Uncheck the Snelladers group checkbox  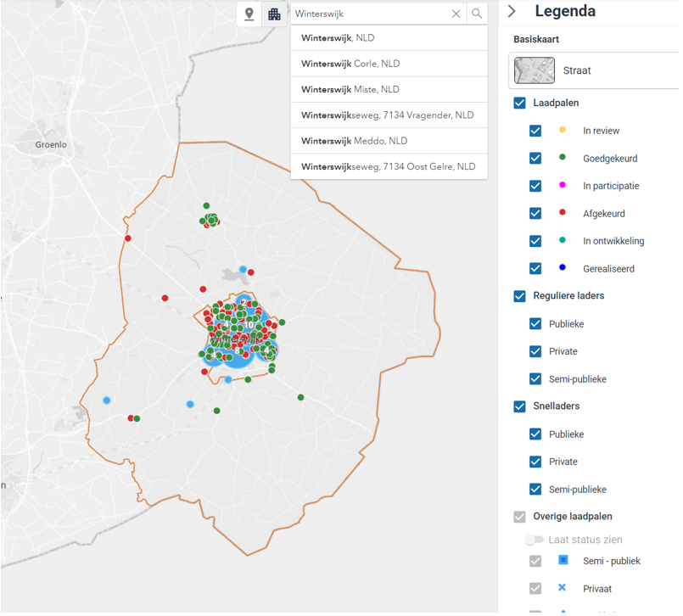(520, 406)
